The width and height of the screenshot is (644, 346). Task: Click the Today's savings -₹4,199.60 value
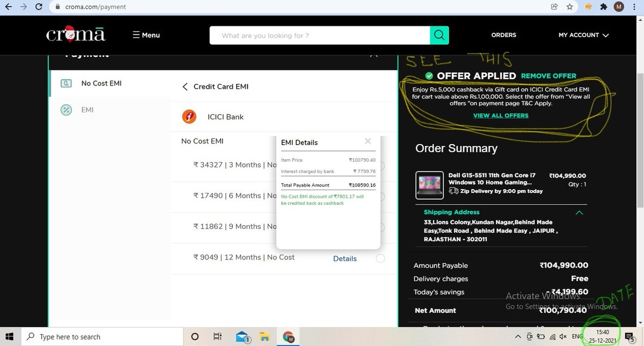pos(567,292)
